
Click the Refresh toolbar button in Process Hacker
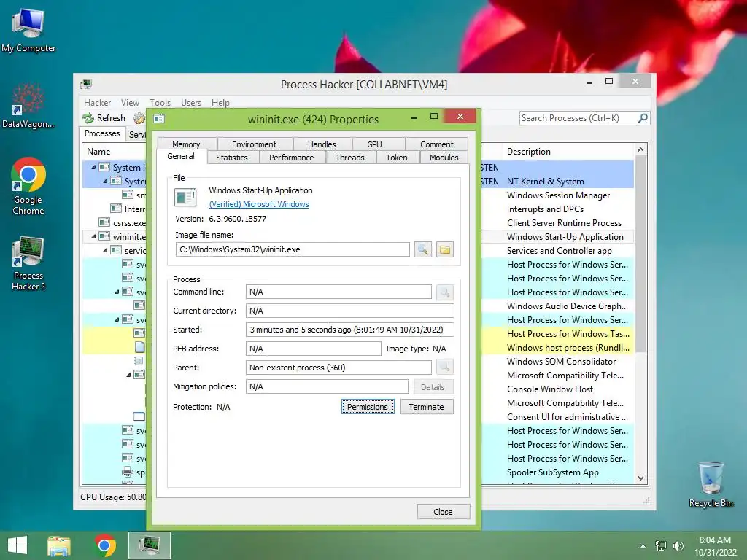(x=104, y=117)
